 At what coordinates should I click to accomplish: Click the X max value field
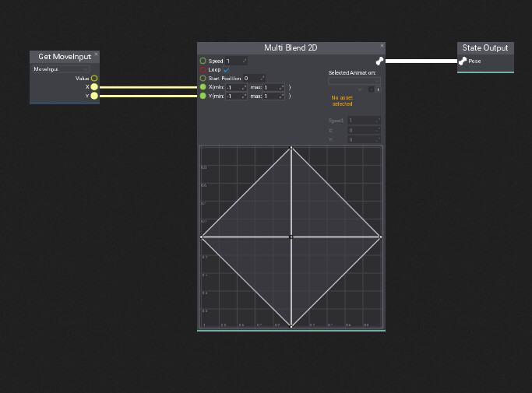pos(273,87)
